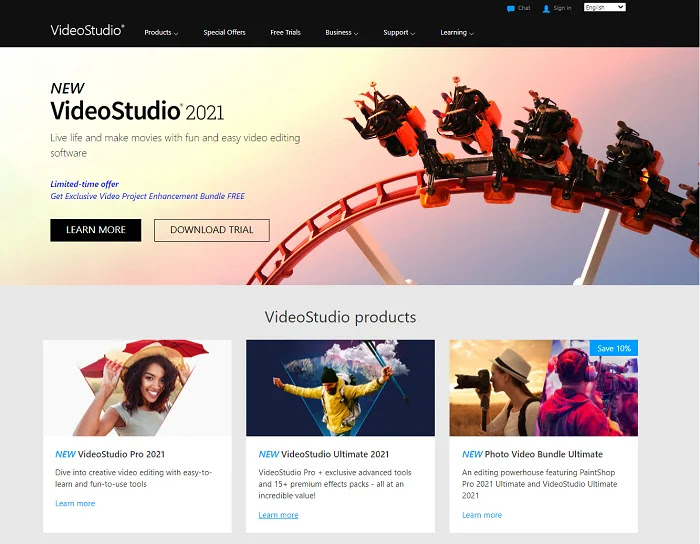Open the English language dropdown
Image resolution: width=700 pixels, height=544 pixels.
[604, 8]
